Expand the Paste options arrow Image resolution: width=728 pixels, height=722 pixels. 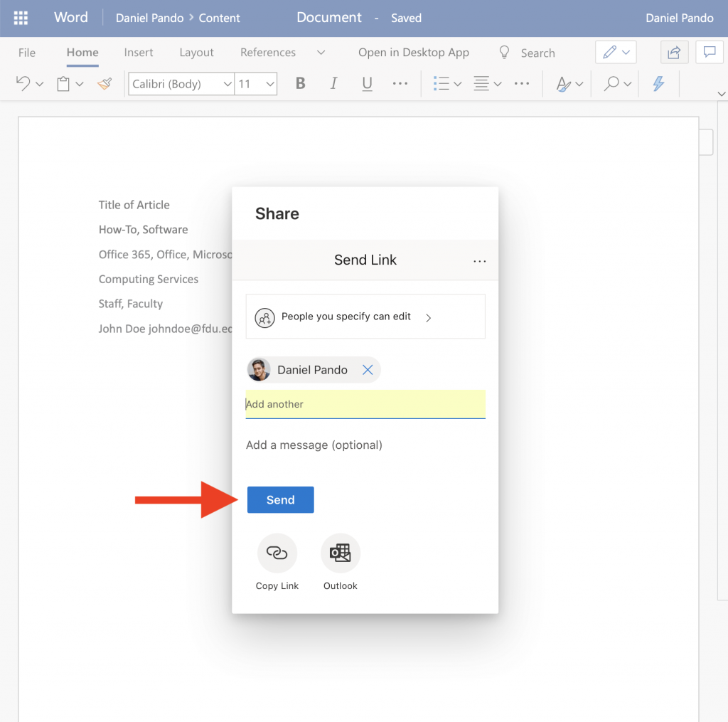pos(80,84)
